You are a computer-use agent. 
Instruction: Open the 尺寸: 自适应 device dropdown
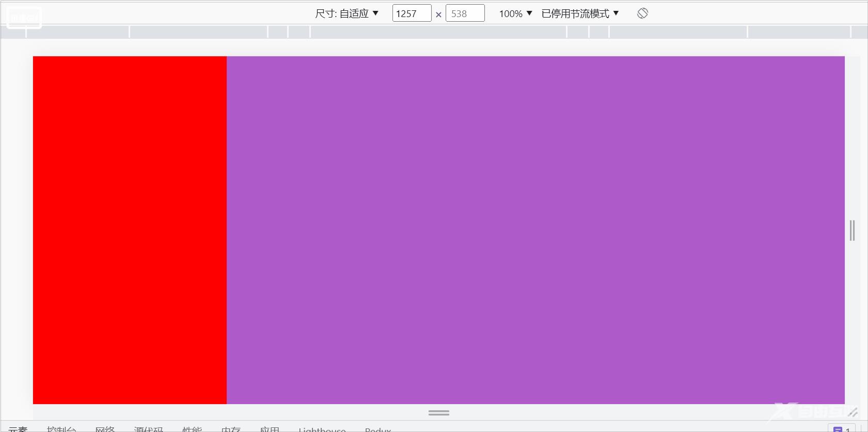pos(346,13)
